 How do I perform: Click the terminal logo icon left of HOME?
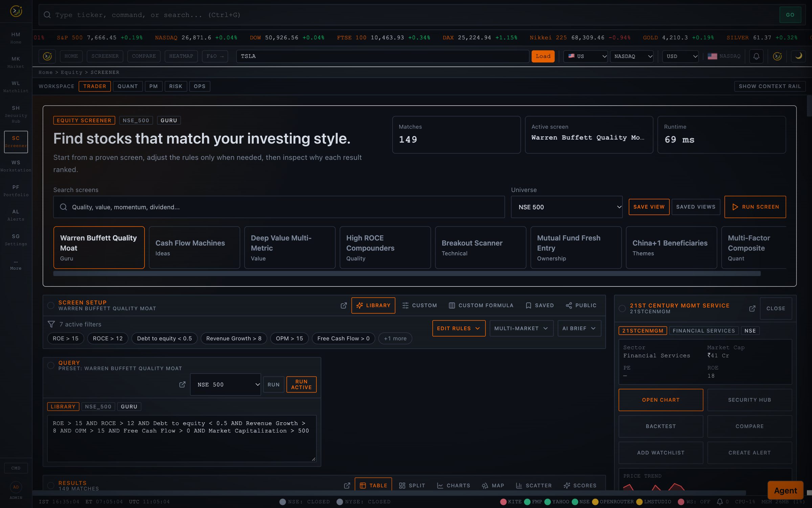click(x=47, y=56)
